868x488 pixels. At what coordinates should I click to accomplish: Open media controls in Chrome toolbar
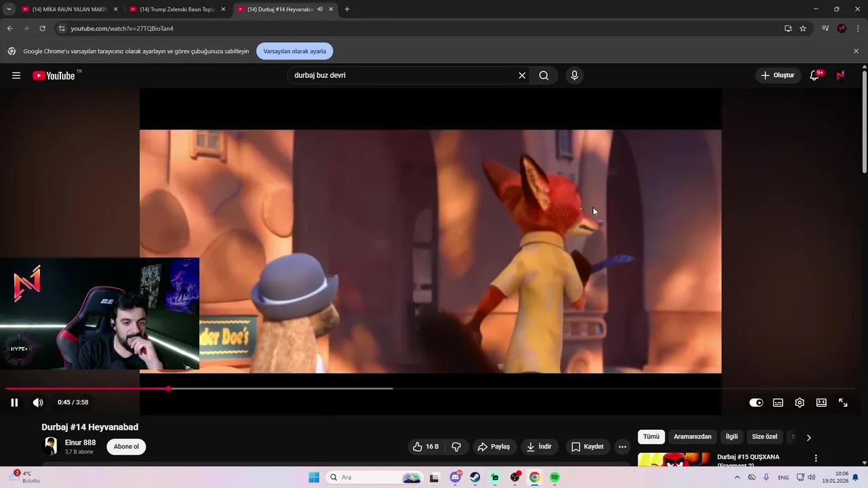pos(825,28)
